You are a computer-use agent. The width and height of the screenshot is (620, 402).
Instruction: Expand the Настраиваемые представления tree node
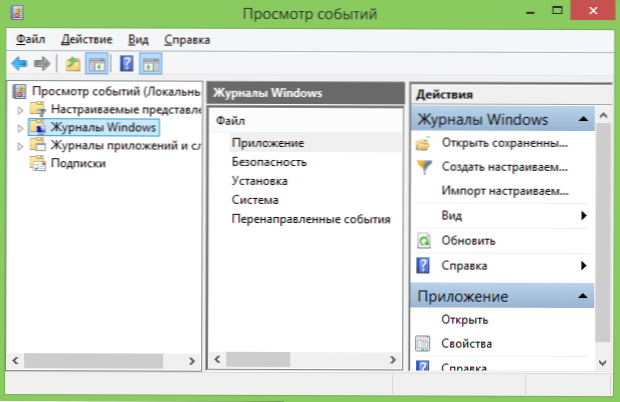pos(20,110)
